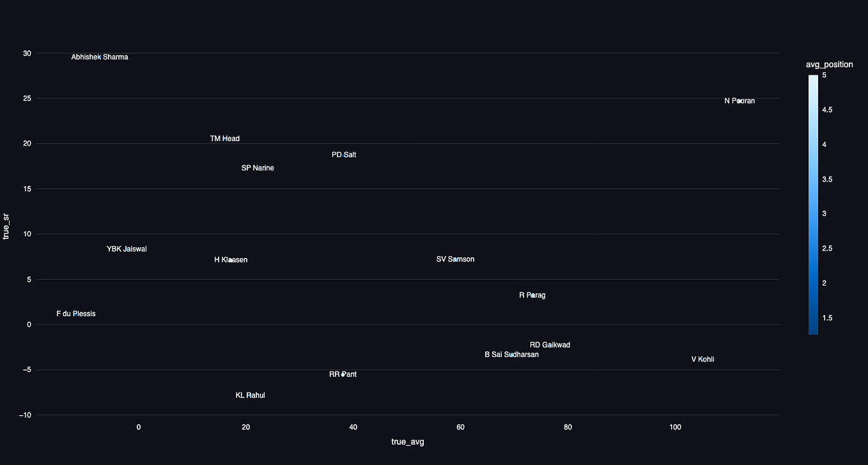
Task: Select the SV Samson scatter marker
Action: pyautogui.click(x=455, y=259)
